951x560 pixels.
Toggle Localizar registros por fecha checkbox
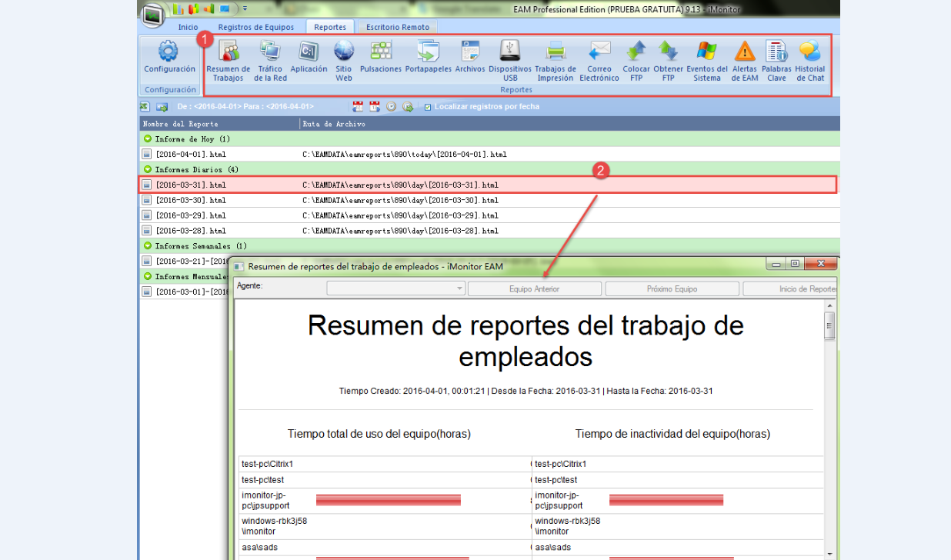[428, 107]
